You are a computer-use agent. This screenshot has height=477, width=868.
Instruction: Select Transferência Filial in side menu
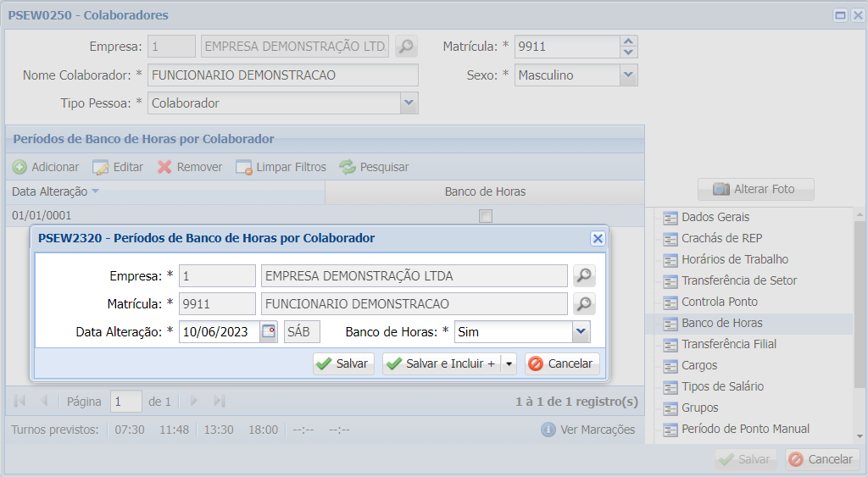coord(728,344)
